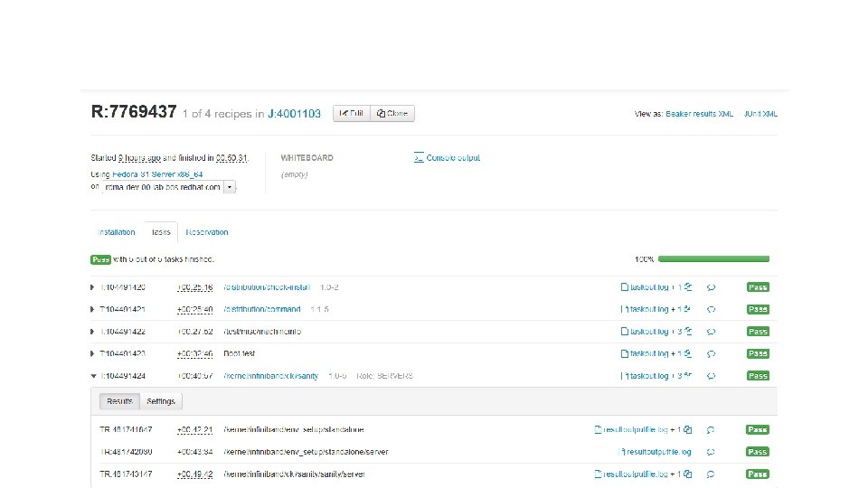This screenshot has width=868, height=488.
Task: Click comment icon in env_setup/standalone/server result row
Action: (x=711, y=452)
